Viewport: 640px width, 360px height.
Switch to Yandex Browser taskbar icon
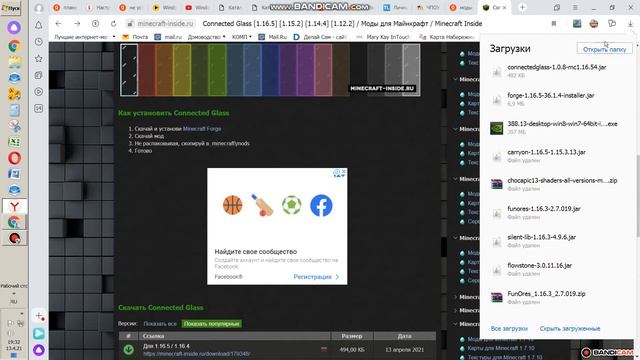click(14, 207)
